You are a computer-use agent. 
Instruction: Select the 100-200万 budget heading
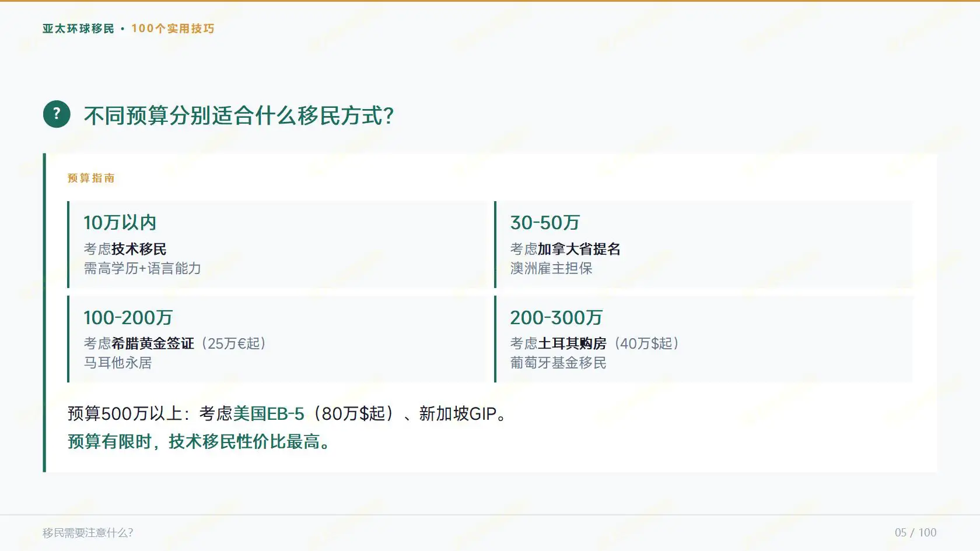[128, 318]
